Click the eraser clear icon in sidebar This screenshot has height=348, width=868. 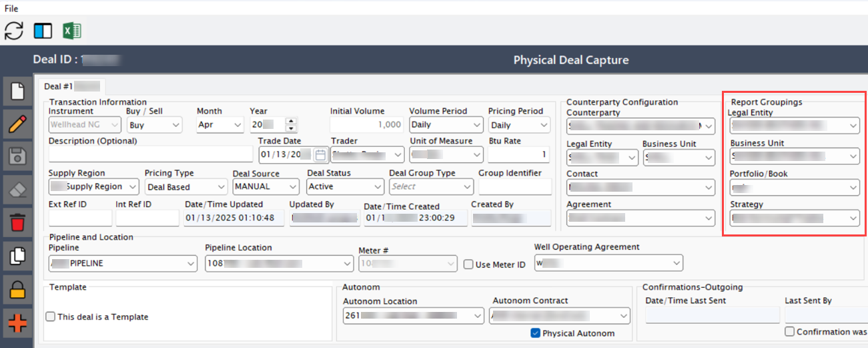[18, 190]
